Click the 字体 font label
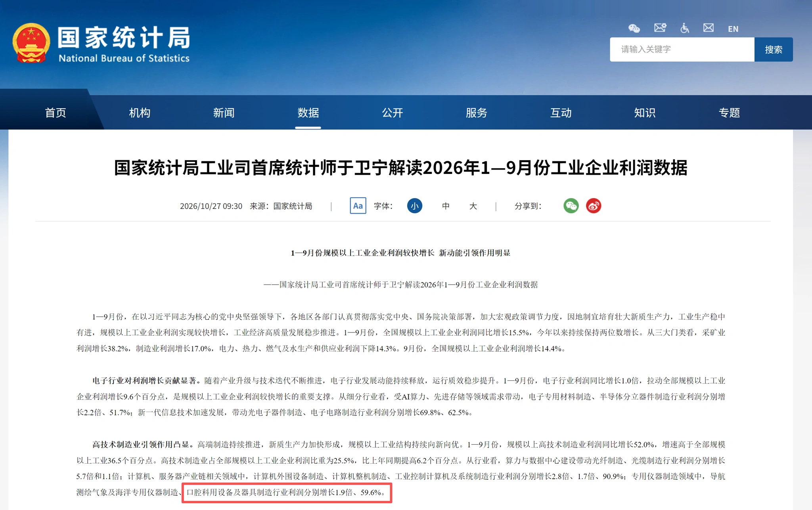 383,206
